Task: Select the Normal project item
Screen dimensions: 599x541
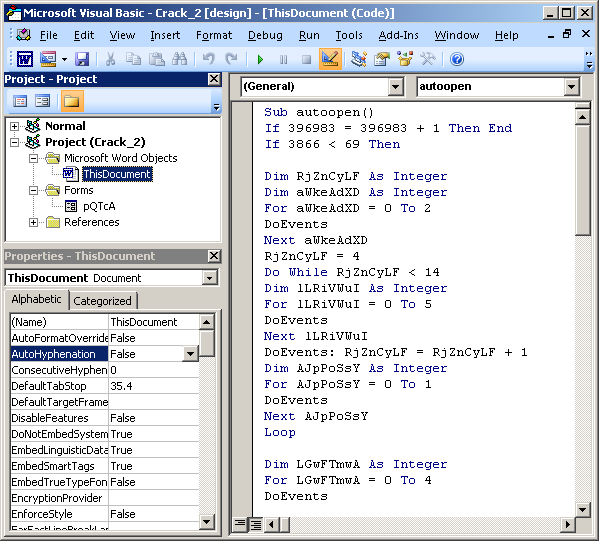Action: click(x=65, y=126)
